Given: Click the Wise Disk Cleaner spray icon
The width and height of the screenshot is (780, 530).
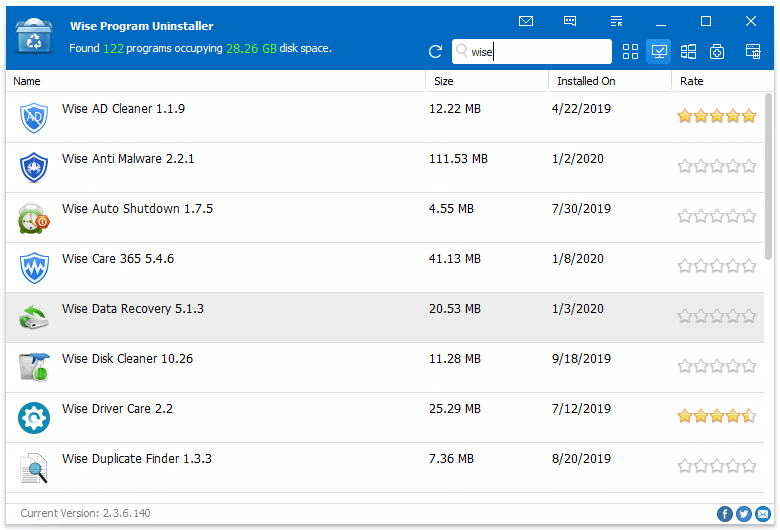Looking at the screenshot, I should (x=34, y=367).
